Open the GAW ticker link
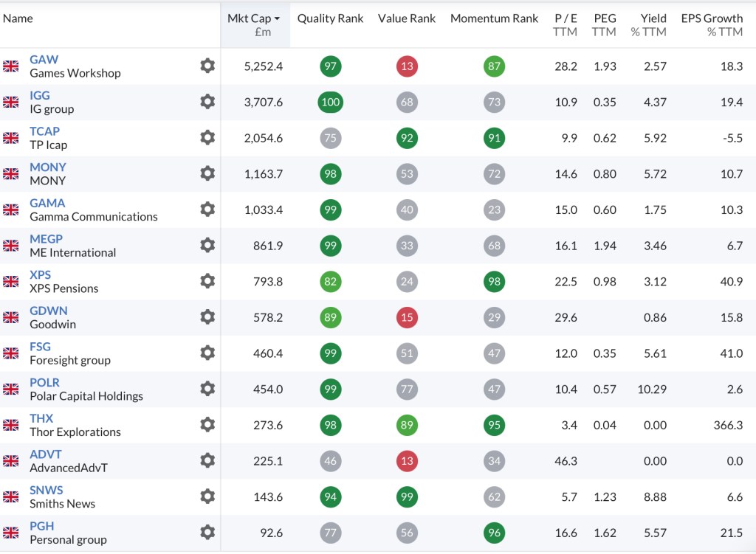The image size is (756, 554). (x=44, y=59)
